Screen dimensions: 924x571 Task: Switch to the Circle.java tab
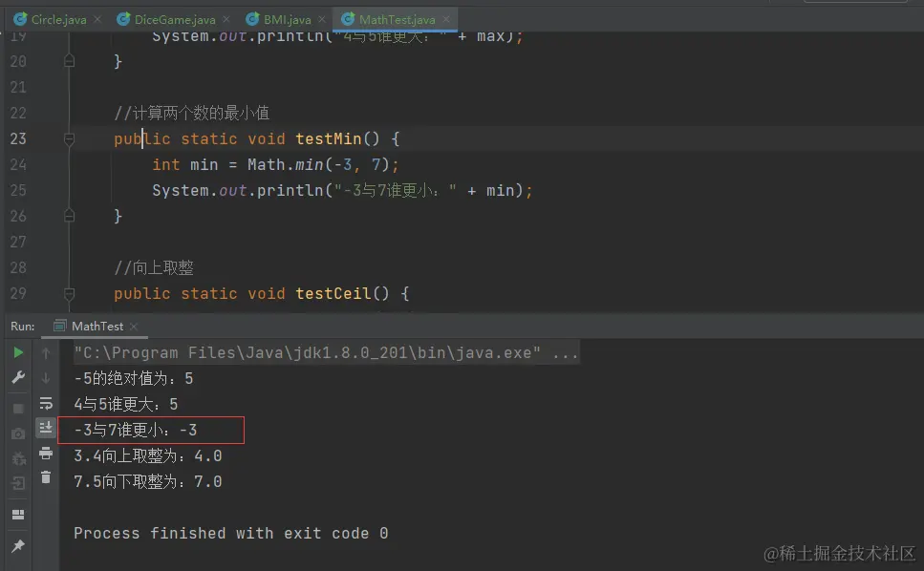[58, 19]
